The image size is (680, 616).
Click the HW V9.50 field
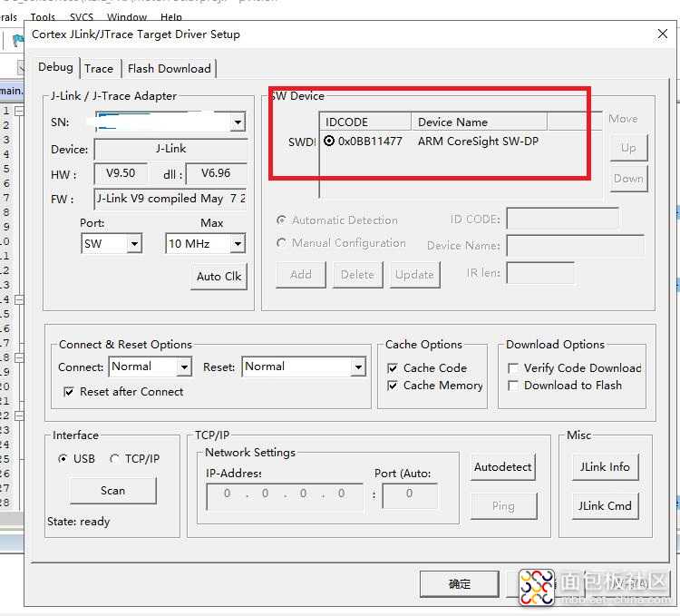[x=121, y=173]
